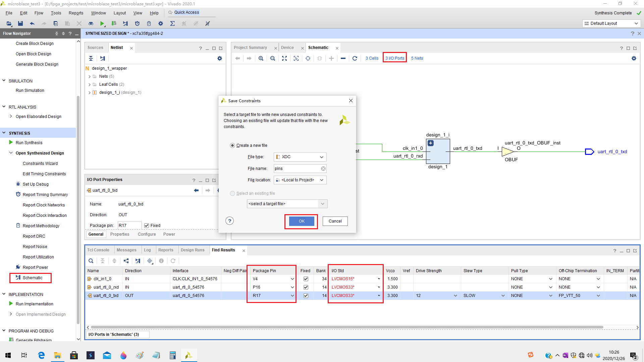Screen dimensions: 644x362
Task: Click help question mark in Save Constraints dialog
Action: click(229, 221)
